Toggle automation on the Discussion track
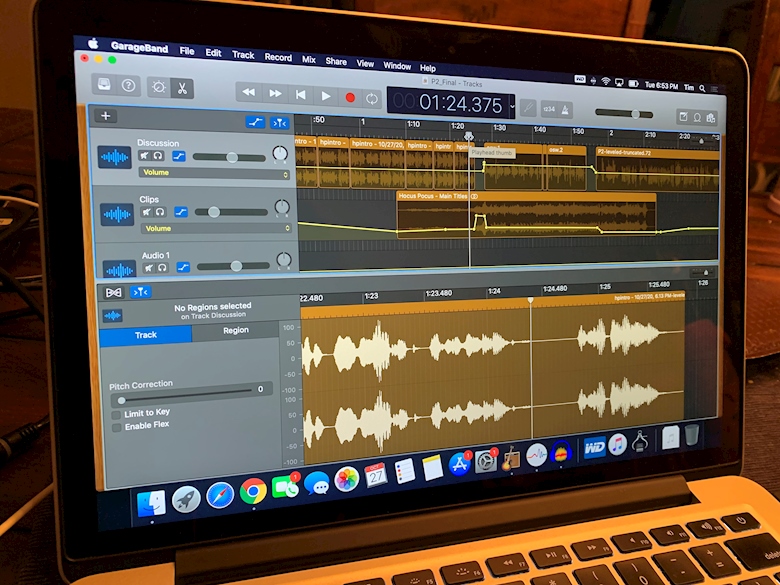 point(179,156)
